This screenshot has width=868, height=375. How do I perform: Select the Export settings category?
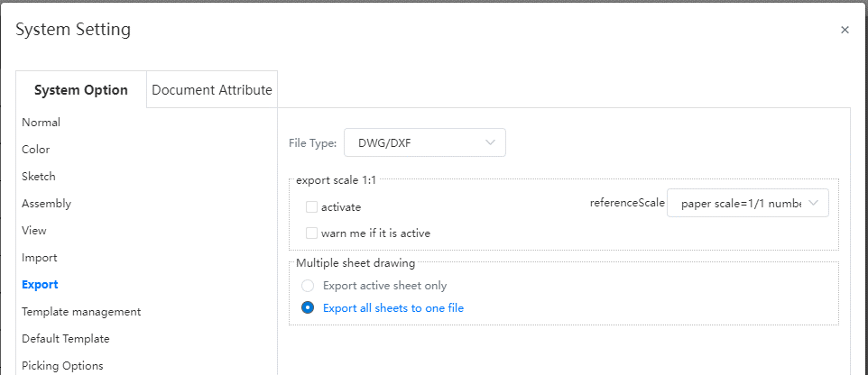pyautogui.click(x=40, y=284)
